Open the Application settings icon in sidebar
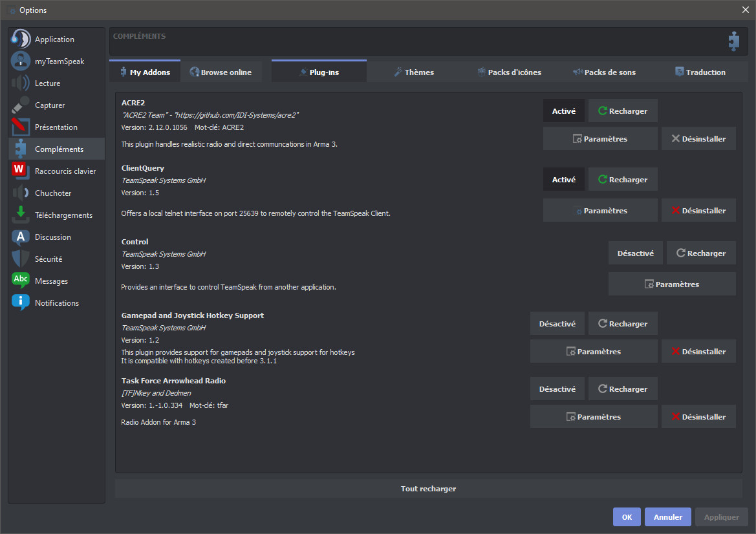The image size is (756, 534). coord(21,39)
